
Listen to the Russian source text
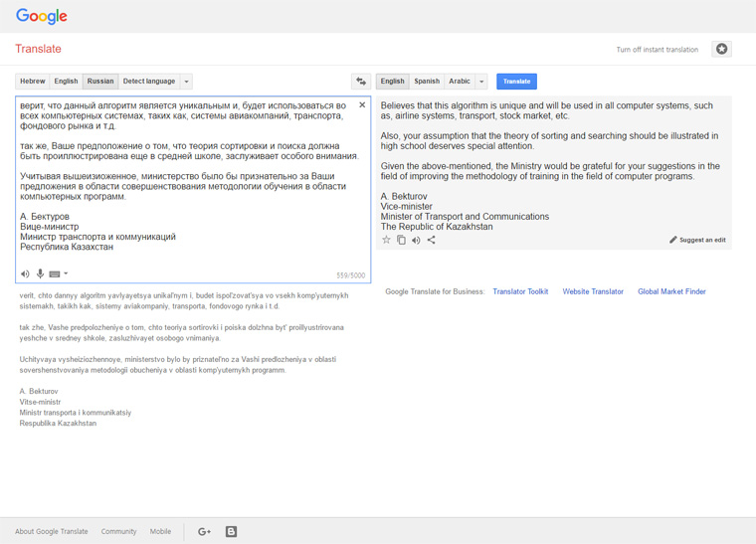point(25,273)
